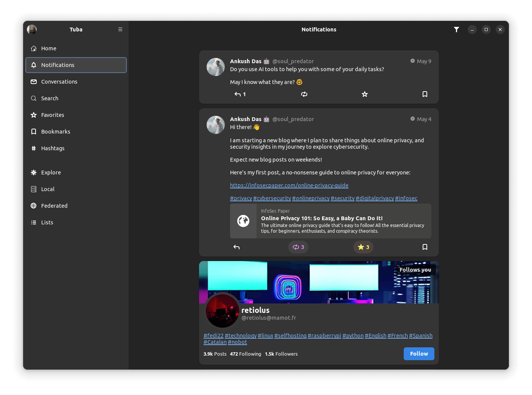
Task: Open the main hamburger menu
Action: [120, 29]
